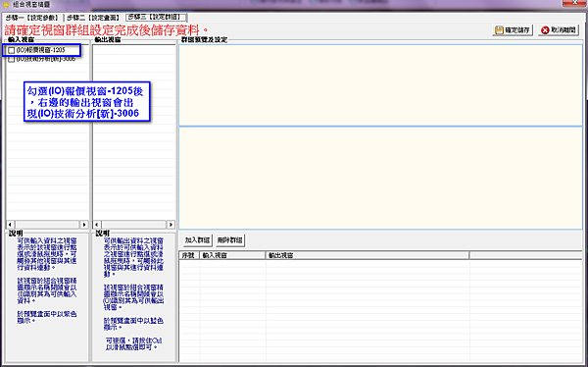The width and height of the screenshot is (588, 367).
Task: Close the 組合視窗精靈 window
Action: click(x=574, y=3)
